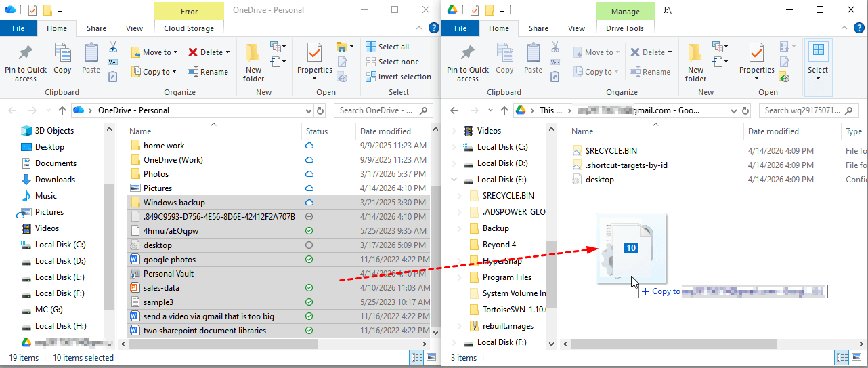This screenshot has height=368, width=868.
Task: Refresh the Google Drive J:\ folder view
Action: point(745,110)
